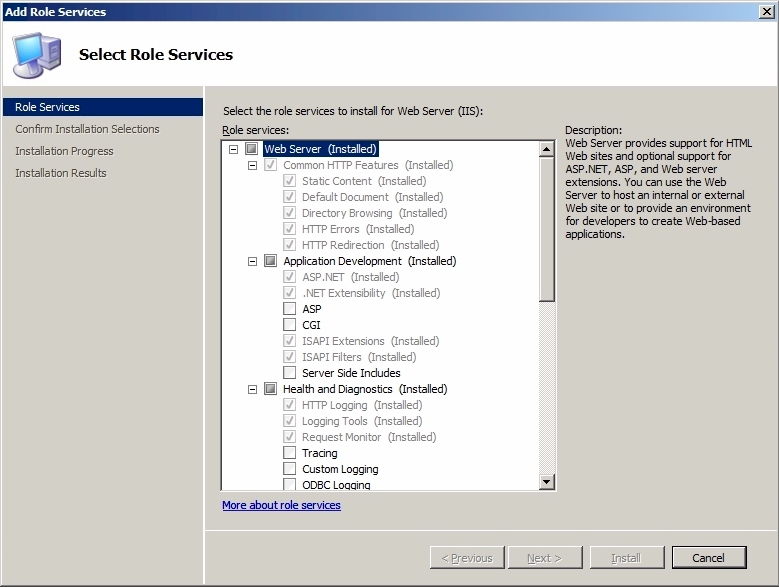779x587 pixels.
Task: Click the ASP.NET installed checkbox
Action: point(289,277)
